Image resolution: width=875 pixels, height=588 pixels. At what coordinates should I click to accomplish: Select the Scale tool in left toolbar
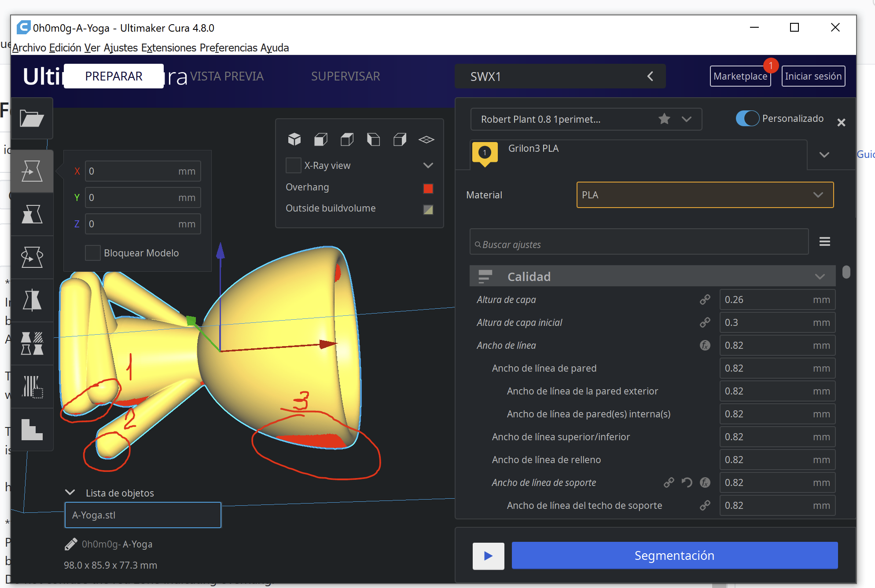click(x=32, y=214)
